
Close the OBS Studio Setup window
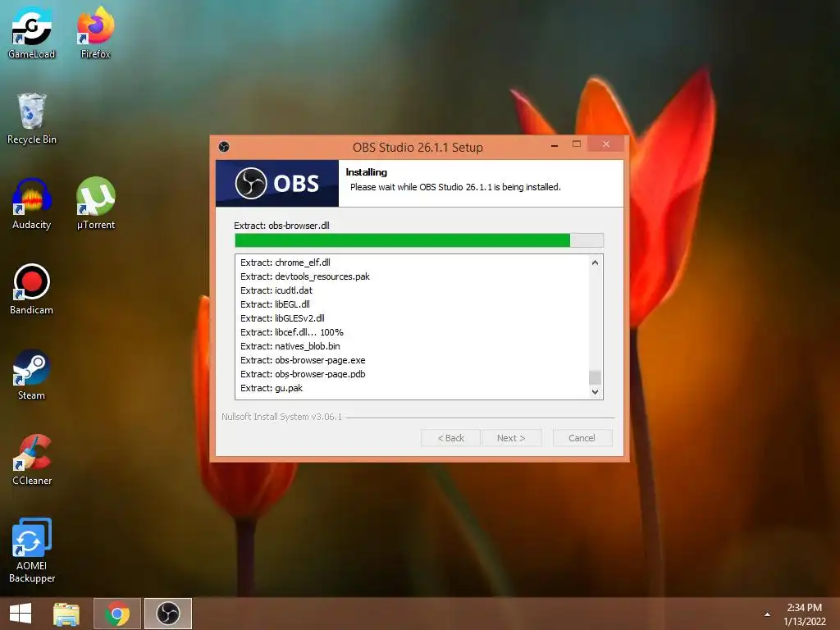click(606, 144)
